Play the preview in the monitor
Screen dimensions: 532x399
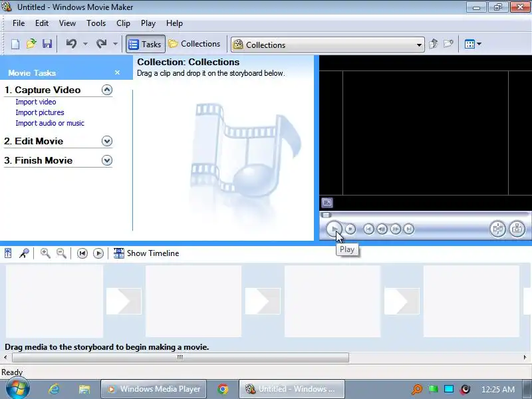coord(334,229)
